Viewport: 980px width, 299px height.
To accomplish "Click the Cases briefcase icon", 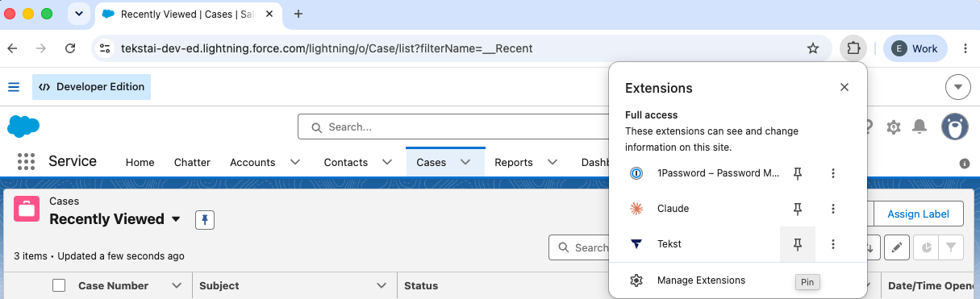I will [x=27, y=210].
